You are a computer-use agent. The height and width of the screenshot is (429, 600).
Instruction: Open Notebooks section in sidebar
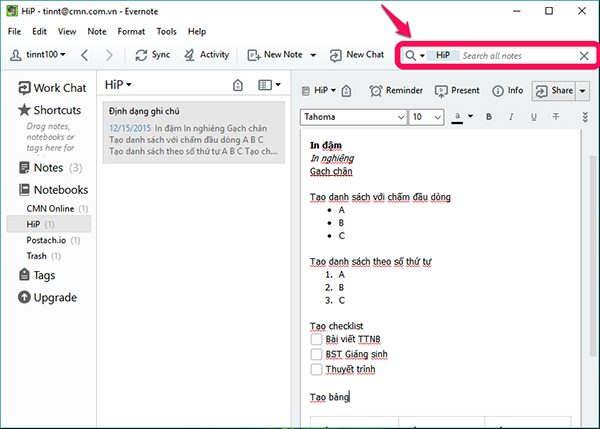tap(54, 190)
